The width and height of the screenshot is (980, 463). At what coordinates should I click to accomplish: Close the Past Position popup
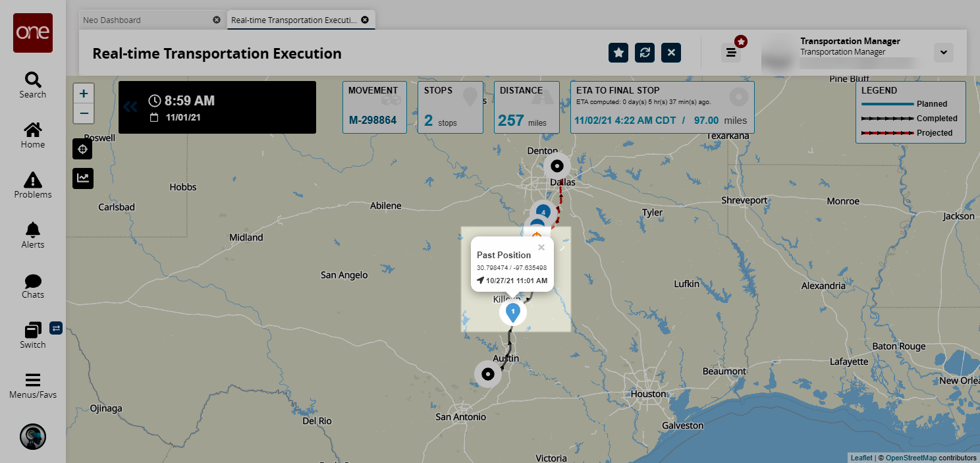click(x=541, y=248)
